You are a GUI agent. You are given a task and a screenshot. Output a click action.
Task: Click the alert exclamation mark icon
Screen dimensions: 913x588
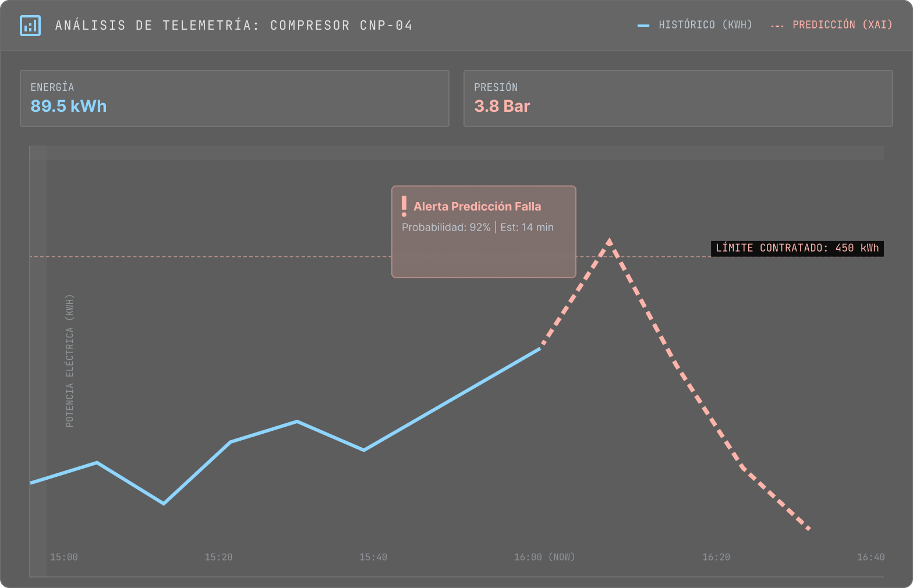tap(404, 206)
